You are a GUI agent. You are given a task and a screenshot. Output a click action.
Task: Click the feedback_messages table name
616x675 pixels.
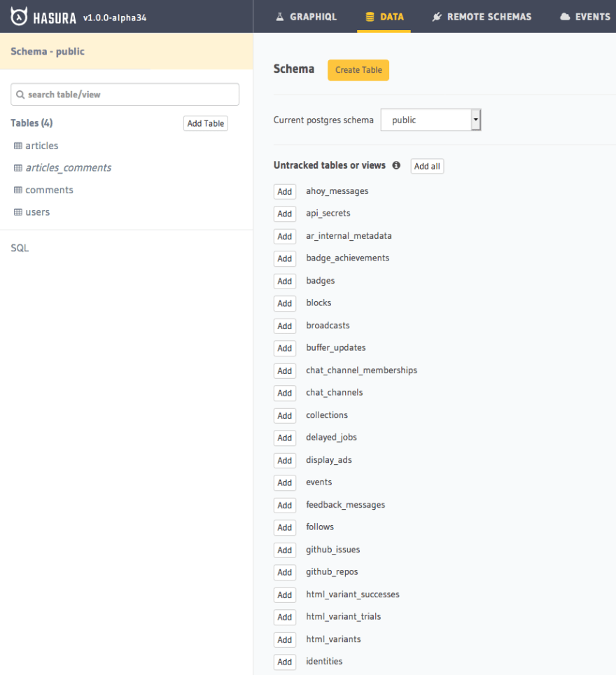click(345, 505)
